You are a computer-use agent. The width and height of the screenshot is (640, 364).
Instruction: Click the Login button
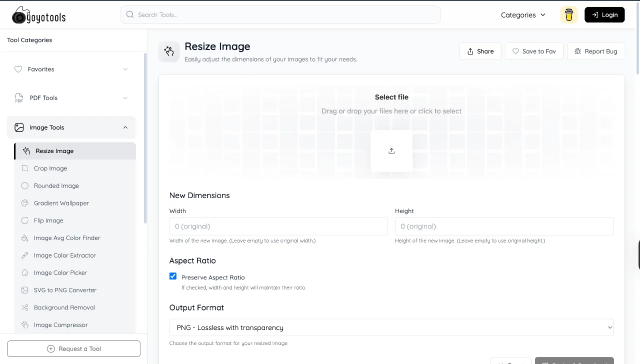click(x=604, y=15)
